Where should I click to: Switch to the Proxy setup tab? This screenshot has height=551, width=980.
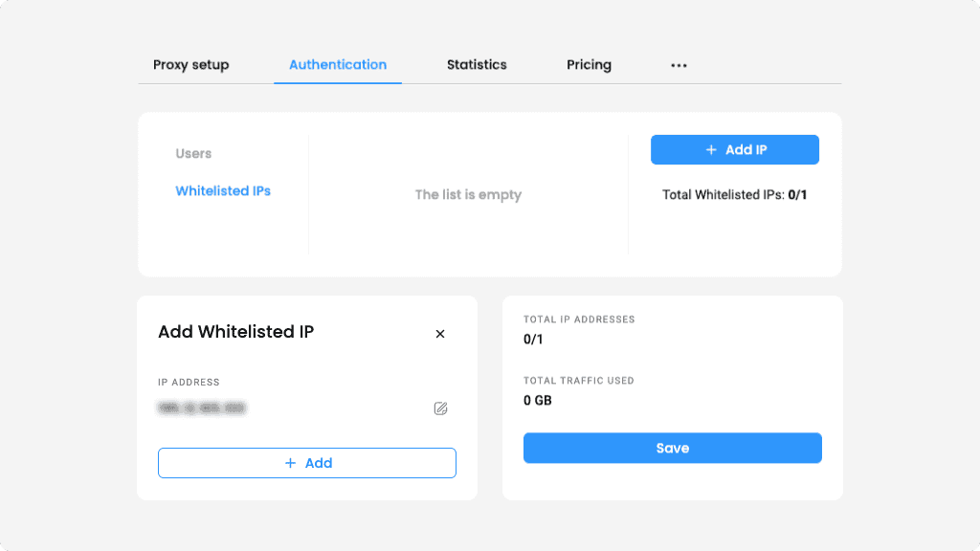pyautogui.click(x=191, y=65)
